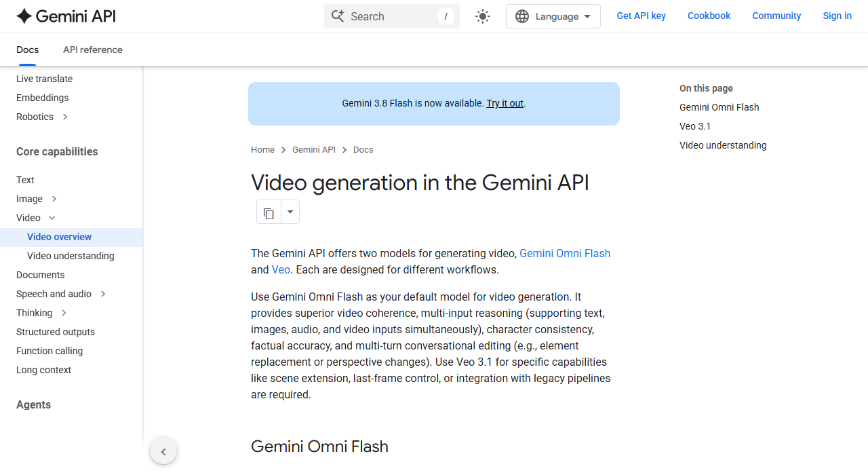
Task: Expand the Image section chevron
Action: click(x=54, y=199)
